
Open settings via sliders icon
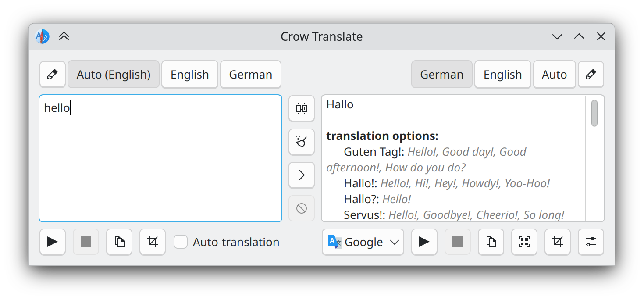coord(591,242)
